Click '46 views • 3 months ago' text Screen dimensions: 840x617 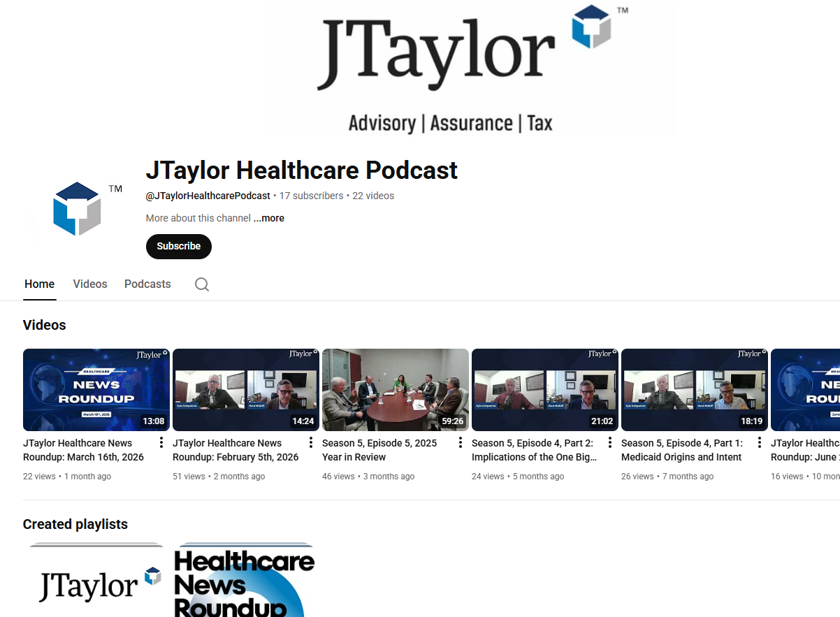[x=368, y=477]
